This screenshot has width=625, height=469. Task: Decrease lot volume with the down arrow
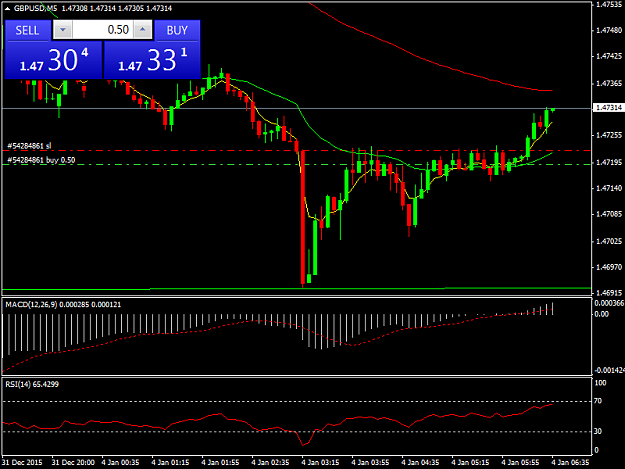pyautogui.click(x=63, y=30)
